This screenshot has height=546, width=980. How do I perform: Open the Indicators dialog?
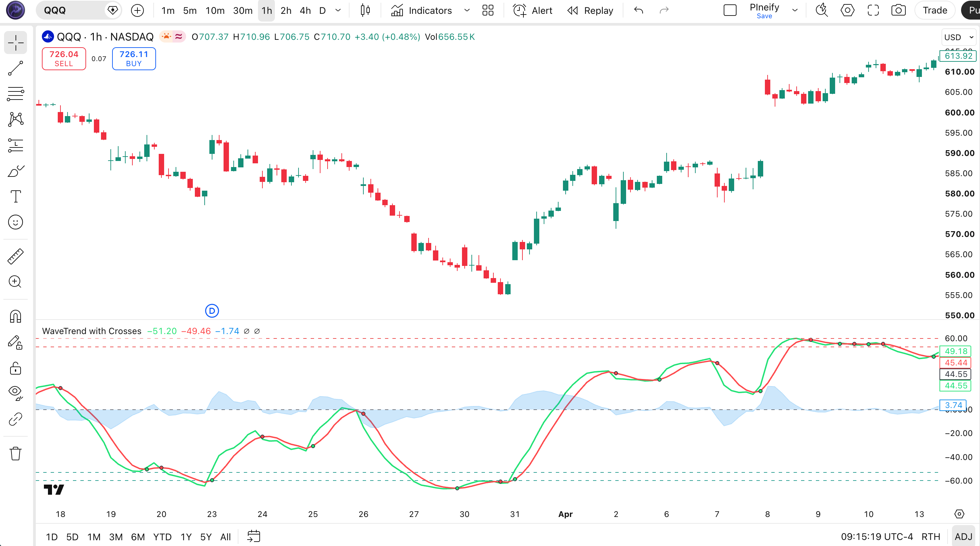421,10
